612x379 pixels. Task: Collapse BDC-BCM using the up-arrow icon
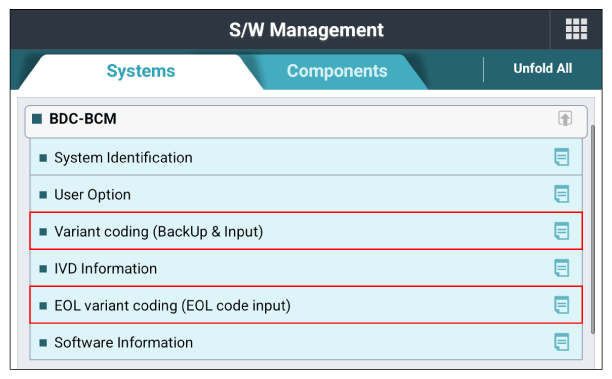565,118
